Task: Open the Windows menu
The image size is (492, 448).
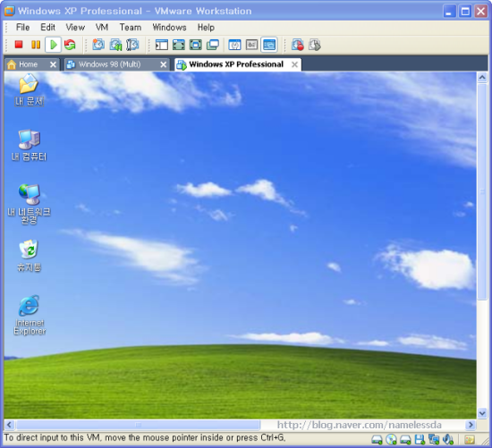Action: [x=169, y=28]
